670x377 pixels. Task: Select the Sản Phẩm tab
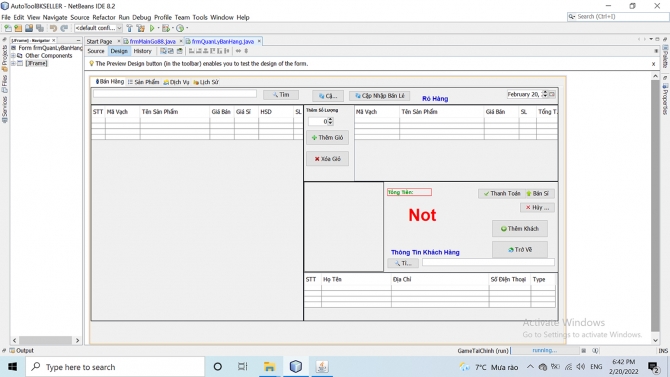pos(144,82)
